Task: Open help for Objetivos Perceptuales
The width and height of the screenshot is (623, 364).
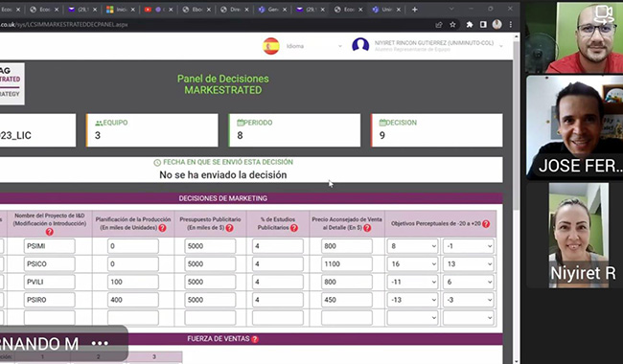Action: point(486,224)
